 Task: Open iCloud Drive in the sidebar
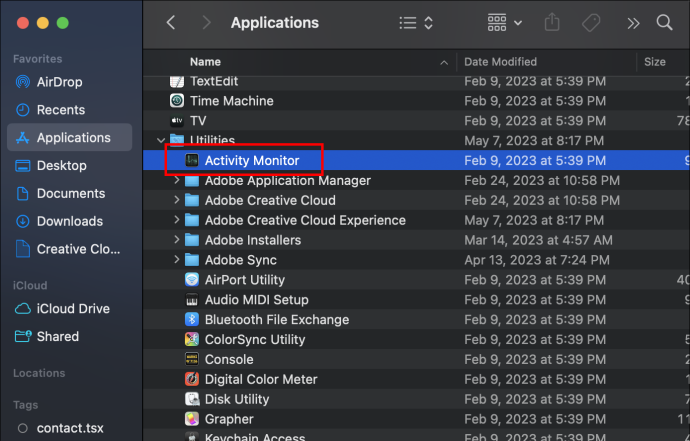(70, 309)
